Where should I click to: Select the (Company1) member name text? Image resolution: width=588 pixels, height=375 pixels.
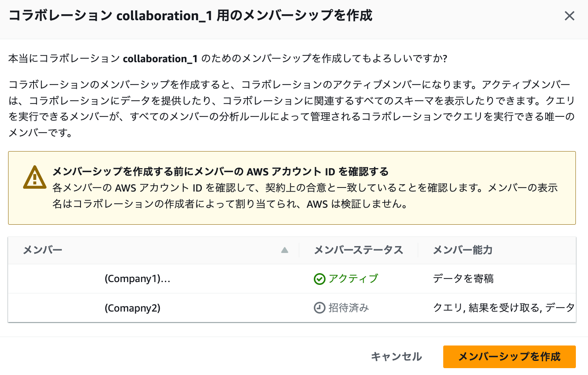[x=137, y=279]
